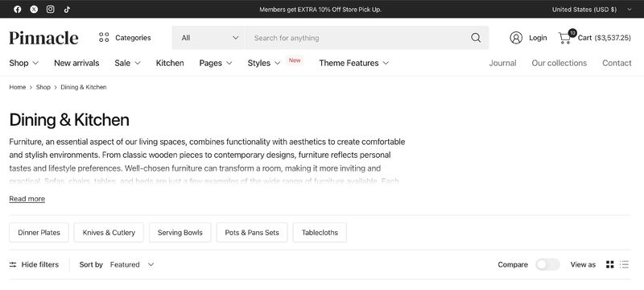Switch to grid view layout

[610, 264]
